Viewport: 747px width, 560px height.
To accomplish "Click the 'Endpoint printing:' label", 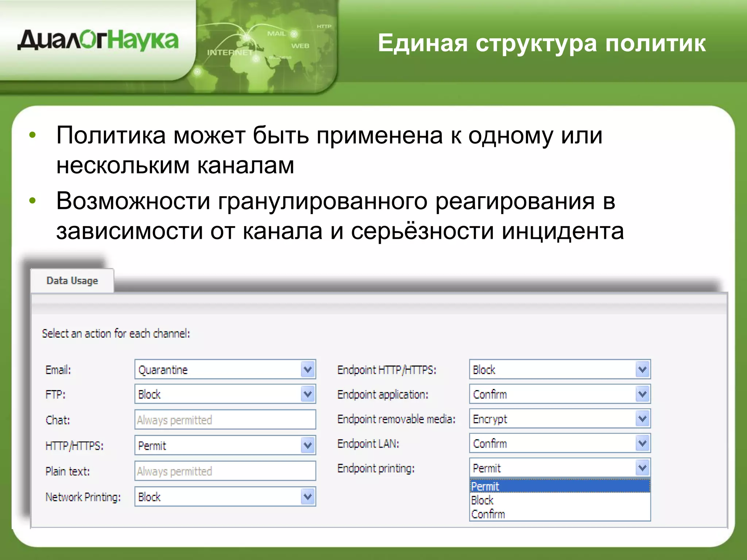I will coord(376,468).
